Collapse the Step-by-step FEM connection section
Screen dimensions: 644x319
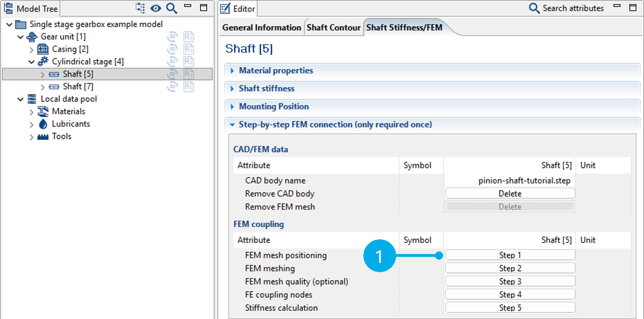[x=232, y=124]
